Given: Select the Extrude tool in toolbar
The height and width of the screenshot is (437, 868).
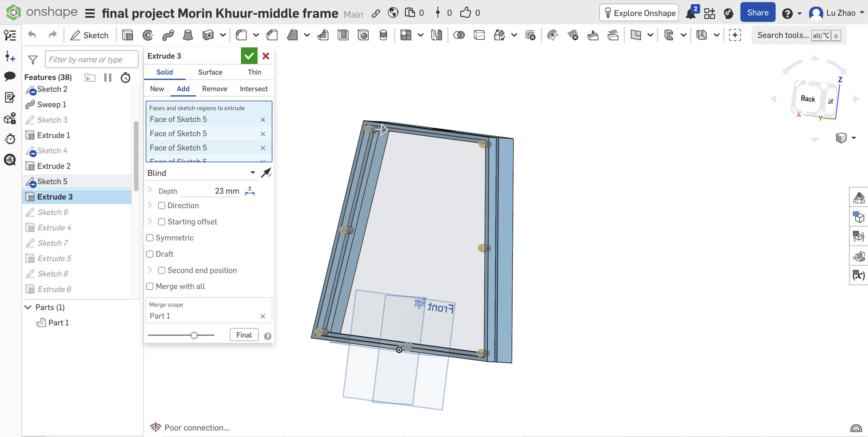Looking at the screenshot, I should click(128, 35).
